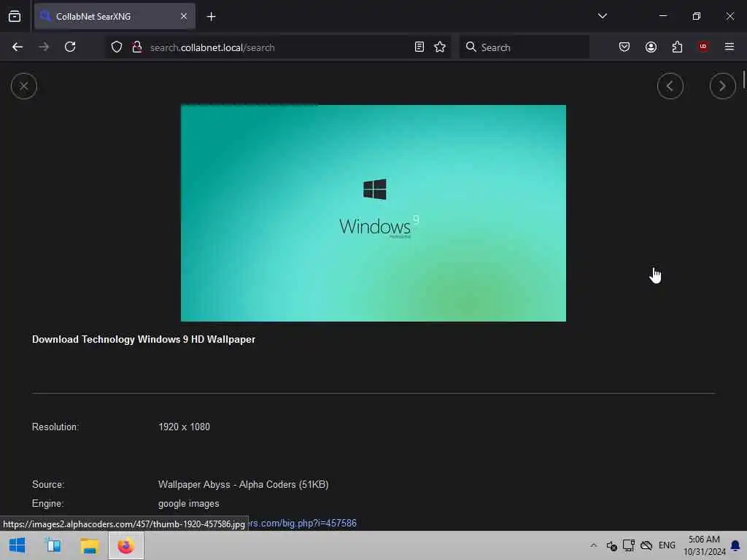
Task: Go to the next image result
Action: pos(722,86)
